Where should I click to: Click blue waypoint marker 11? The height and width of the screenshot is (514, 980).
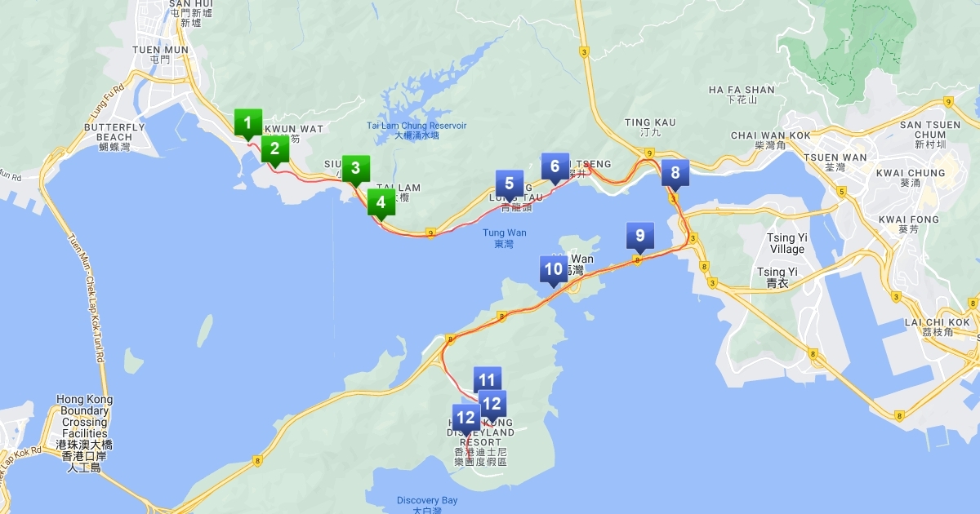click(488, 379)
